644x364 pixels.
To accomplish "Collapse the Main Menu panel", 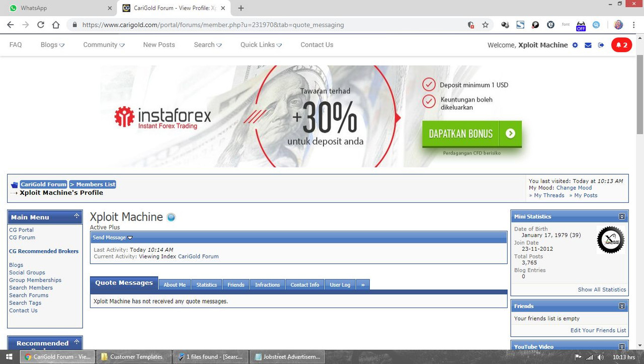I will click(76, 216).
